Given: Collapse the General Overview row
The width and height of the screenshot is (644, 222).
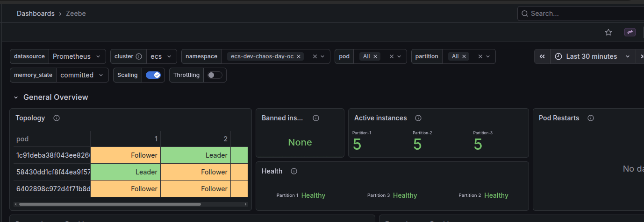Looking at the screenshot, I should (16, 97).
